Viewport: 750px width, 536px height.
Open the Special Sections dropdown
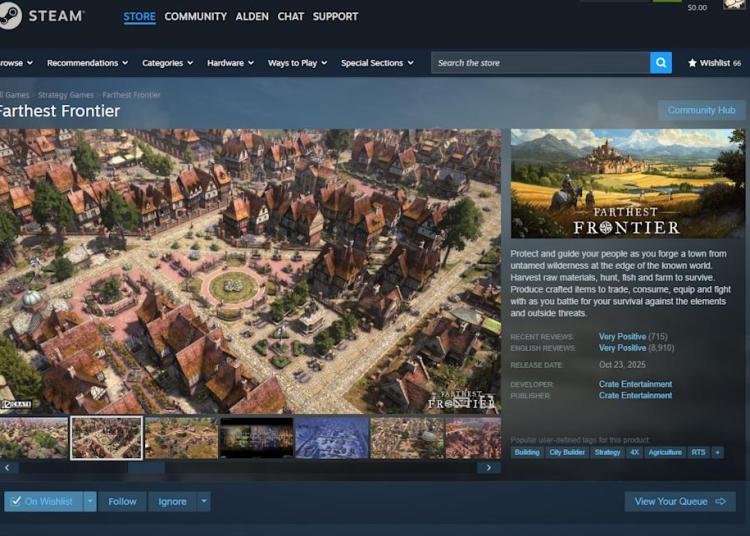(x=377, y=63)
